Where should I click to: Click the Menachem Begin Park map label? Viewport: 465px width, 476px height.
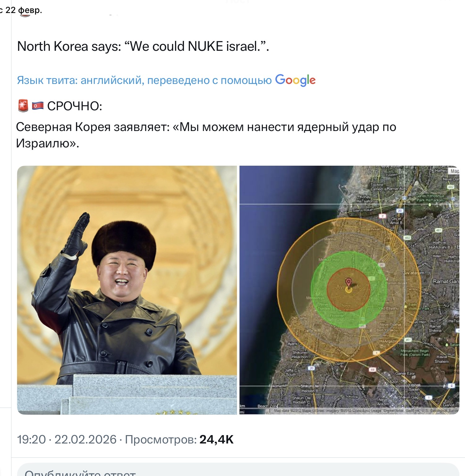click(415, 353)
